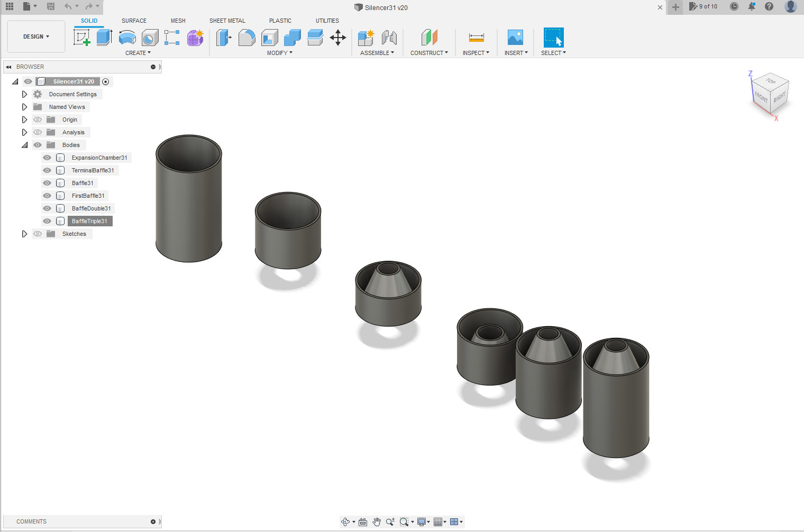This screenshot has width=804, height=532.
Task: Select the Fillet tool
Action: [x=246, y=38]
